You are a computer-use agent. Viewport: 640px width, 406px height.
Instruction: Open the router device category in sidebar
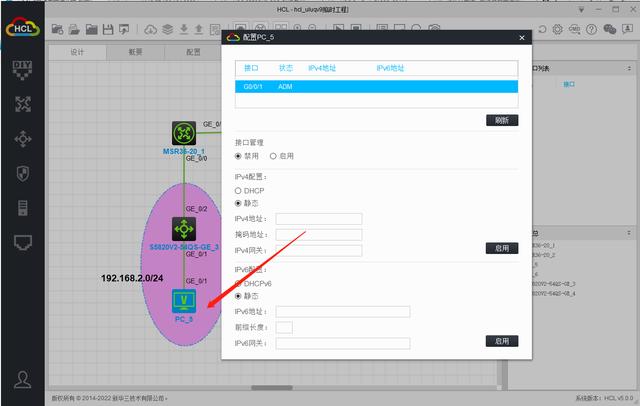[23, 104]
